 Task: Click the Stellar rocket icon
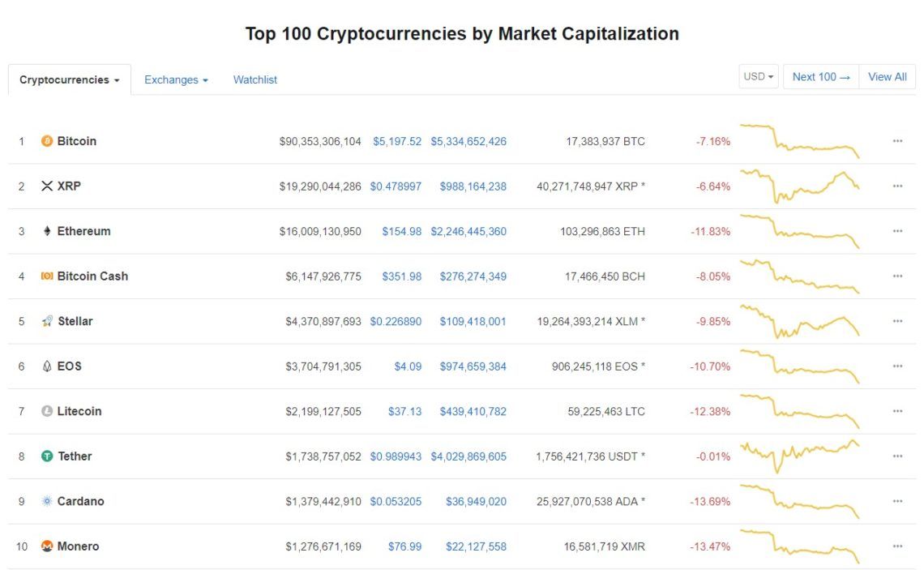click(x=47, y=321)
